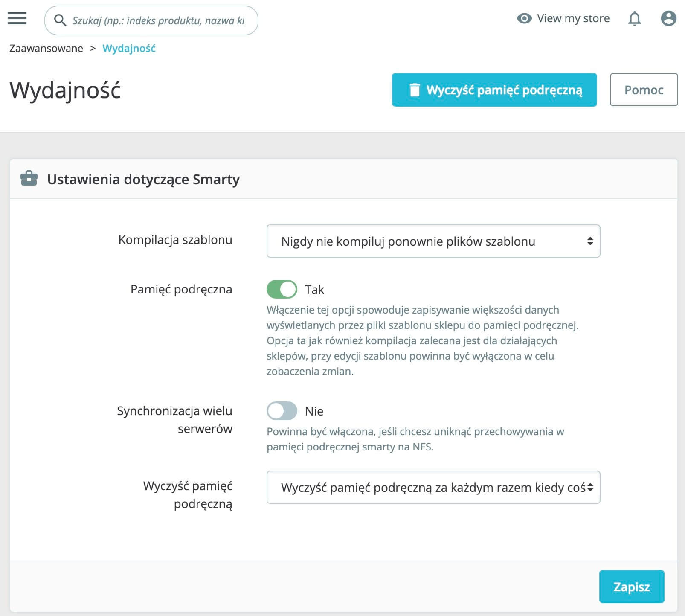Click the Nie label beside the sync toggle

pos(314,411)
